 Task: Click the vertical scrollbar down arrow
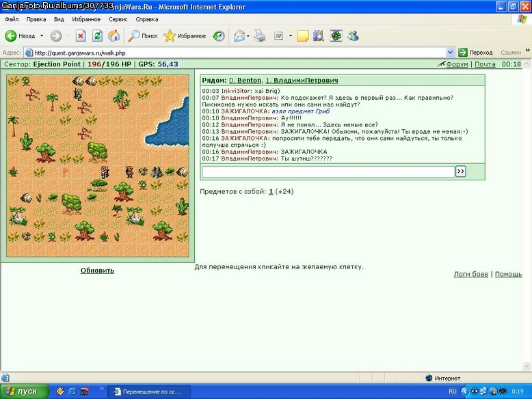(527, 366)
